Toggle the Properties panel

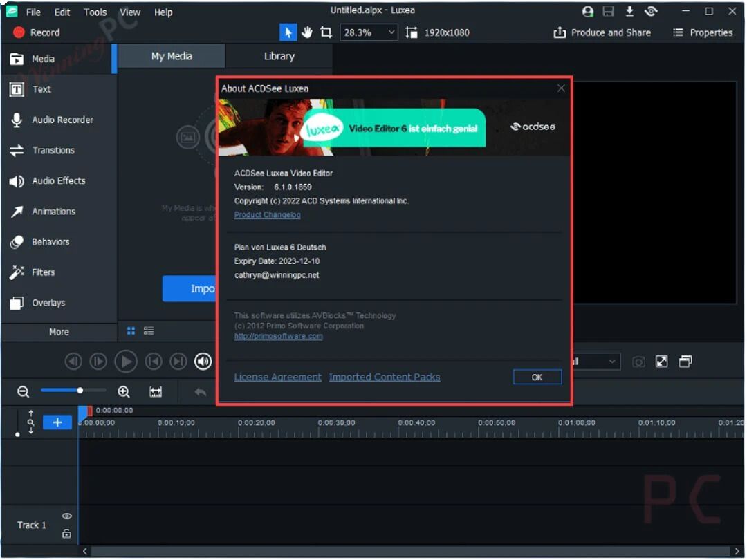click(703, 32)
